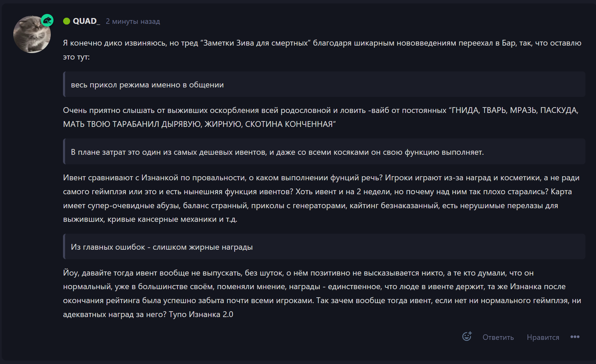This screenshot has width=596, height=364.
Task: Open the add emoji reaction picker
Action: pyautogui.click(x=467, y=336)
